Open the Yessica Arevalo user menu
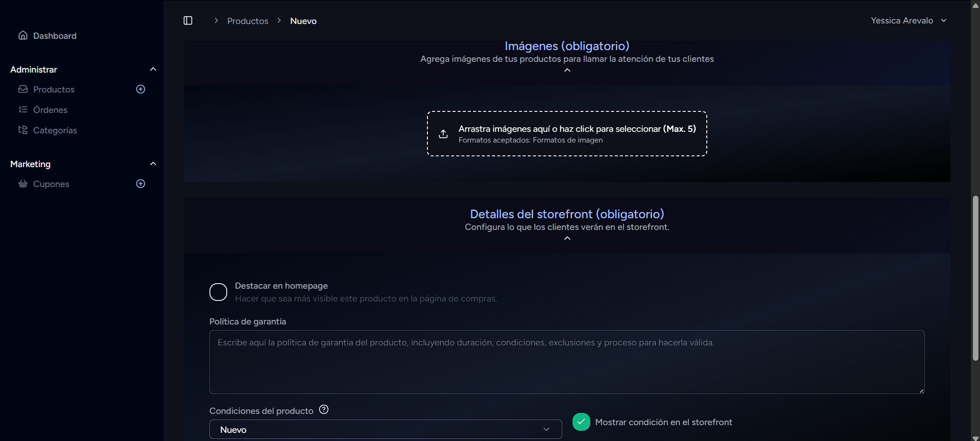980x441 pixels. coord(909,20)
